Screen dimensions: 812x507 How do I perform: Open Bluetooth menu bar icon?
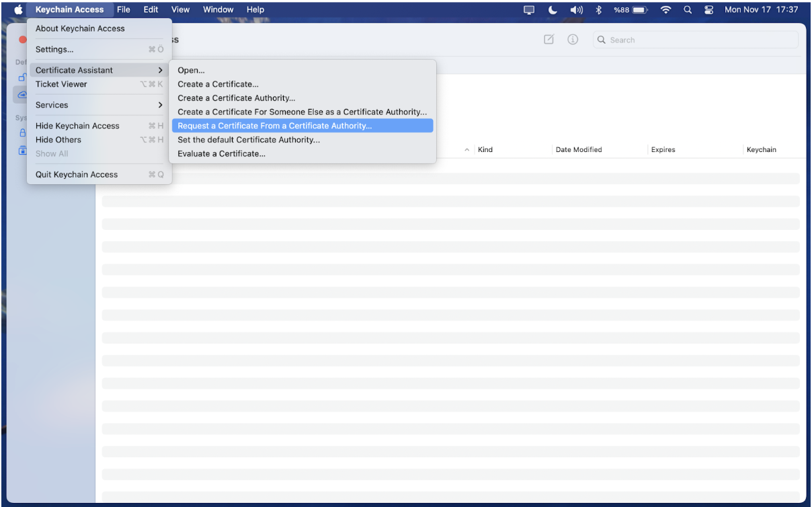(598, 9)
